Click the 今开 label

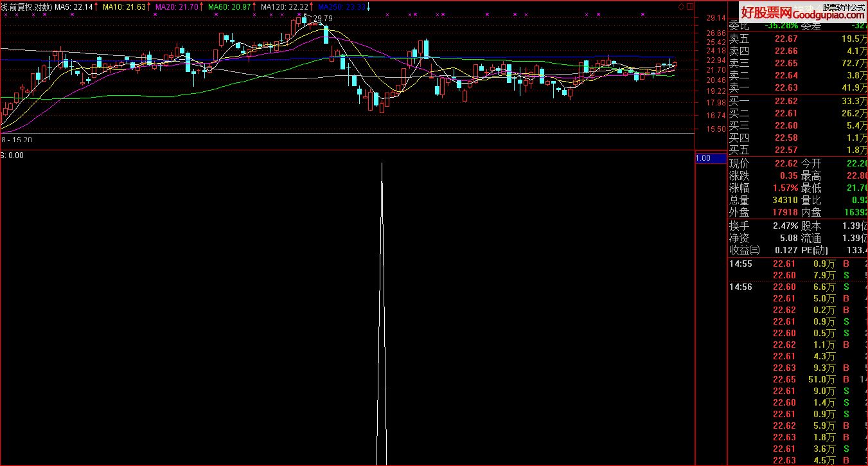coord(811,164)
